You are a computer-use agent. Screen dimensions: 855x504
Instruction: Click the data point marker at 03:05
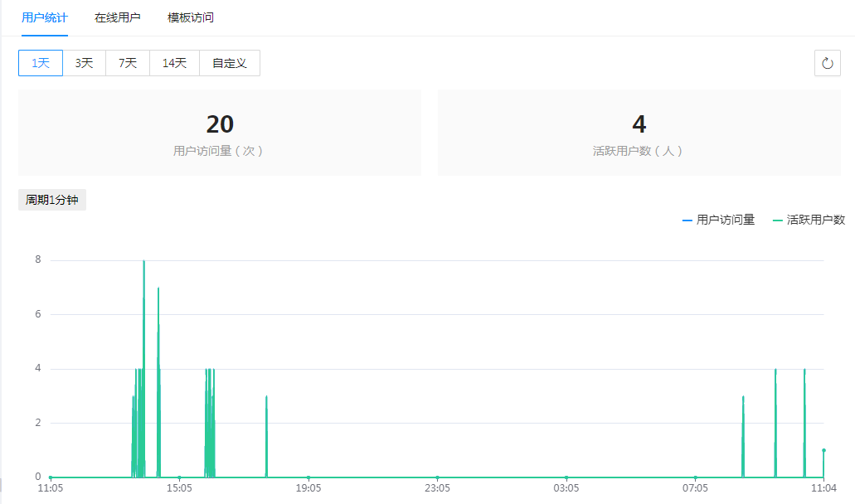point(566,477)
